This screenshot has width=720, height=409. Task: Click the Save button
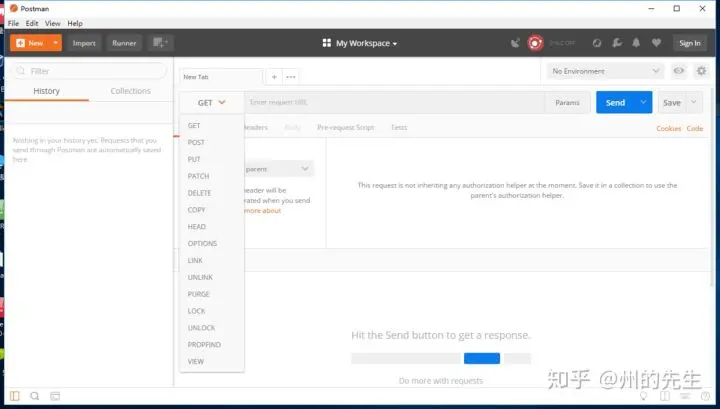tap(672, 103)
